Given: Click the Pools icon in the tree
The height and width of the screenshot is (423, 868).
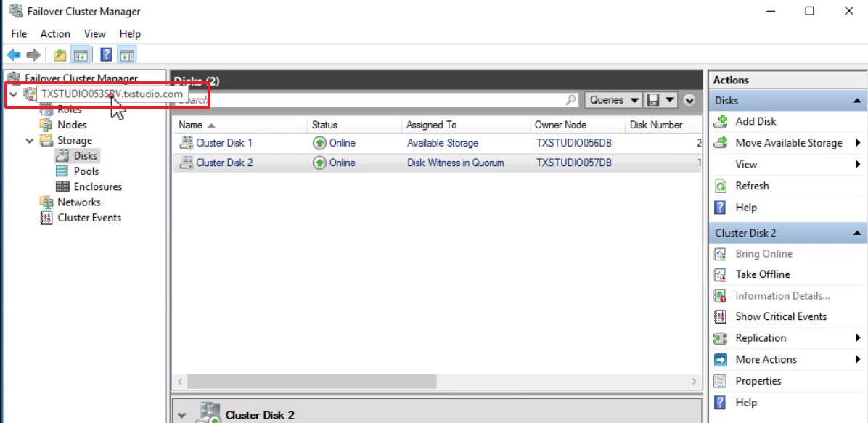Looking at the screenshot, I should [x=62, y=171].
